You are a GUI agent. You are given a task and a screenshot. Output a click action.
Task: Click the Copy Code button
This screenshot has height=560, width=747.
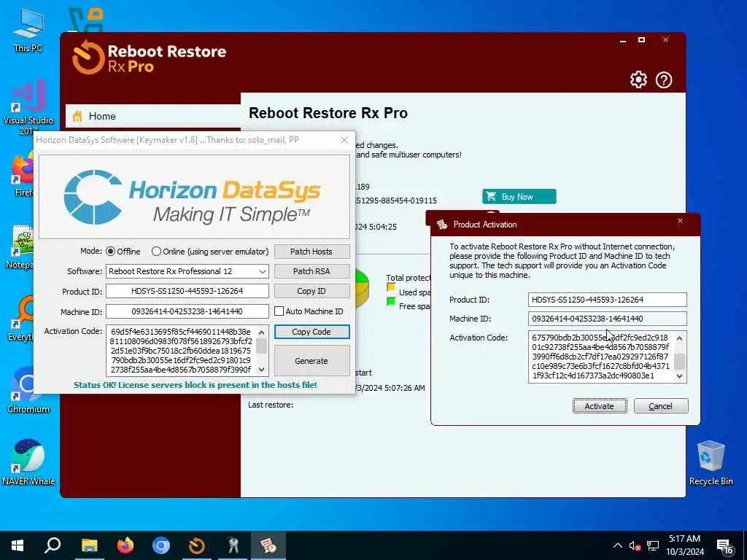pos(311,332)
